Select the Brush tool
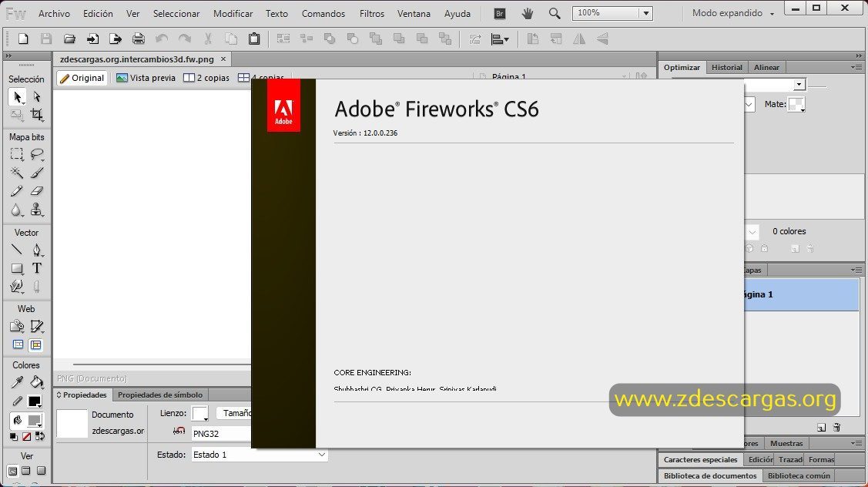The width and height of the screenshot is (868, 487). tap(37, 173)
